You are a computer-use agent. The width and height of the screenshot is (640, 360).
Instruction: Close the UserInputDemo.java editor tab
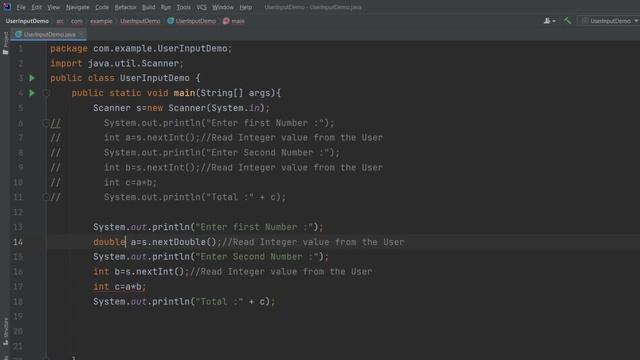click(x=81, y=34)
